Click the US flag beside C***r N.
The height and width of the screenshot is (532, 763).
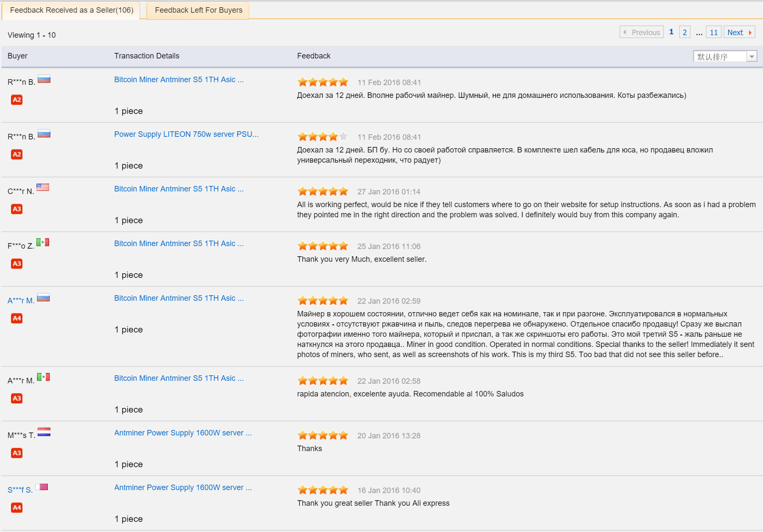43,187
